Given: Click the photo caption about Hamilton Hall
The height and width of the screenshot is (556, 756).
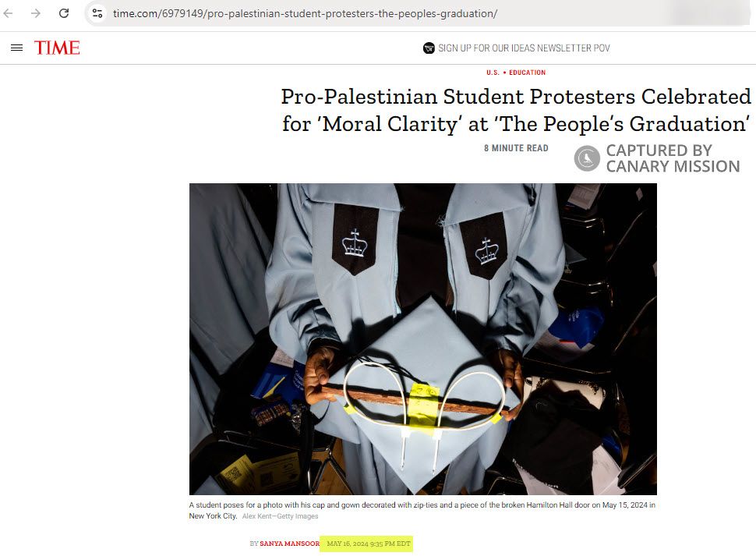Looking at the screenshot, I should 422,510.
